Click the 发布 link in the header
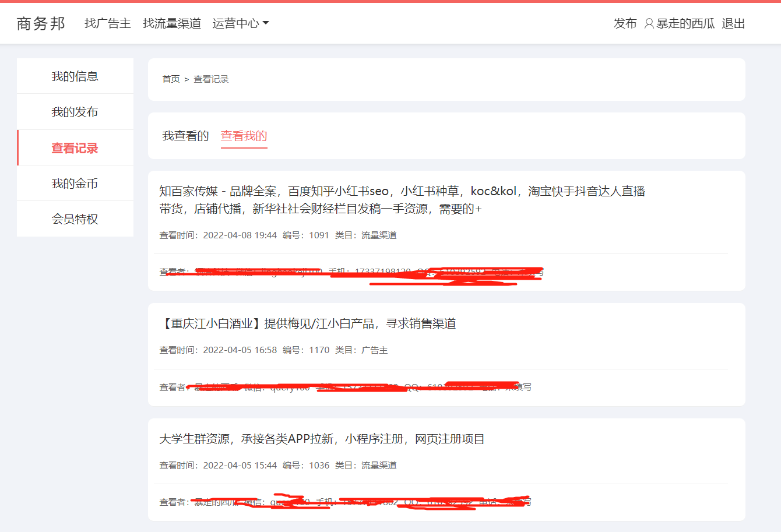This screenshot has width=781, height=532. [625, 23]
